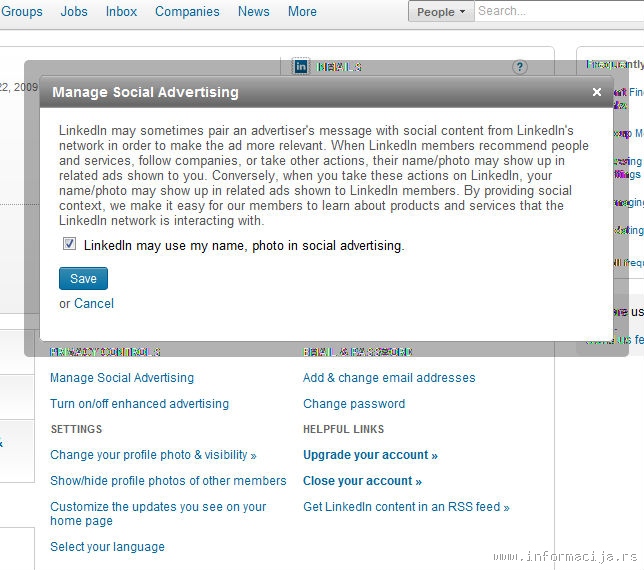Cancel the social advertising dialog
Image resolution: width=644 pixels, height=570 pixels.
pyautogui.click(x=94, y=303)
